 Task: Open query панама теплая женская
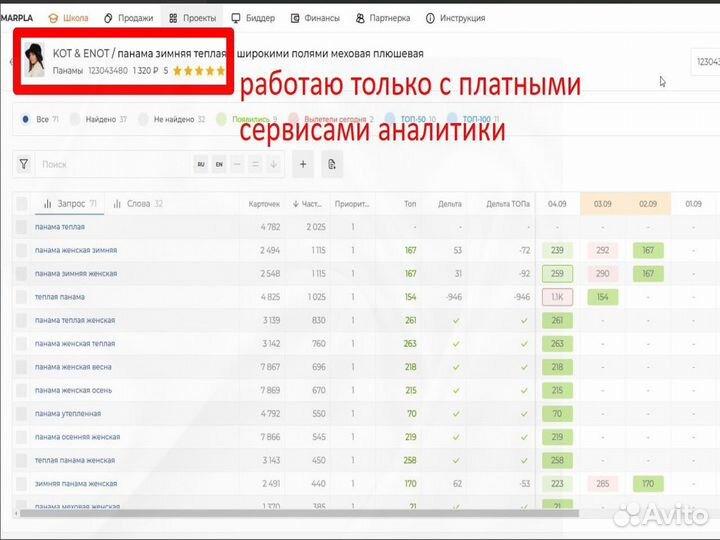pyautogui.click(x=75, y=321)
